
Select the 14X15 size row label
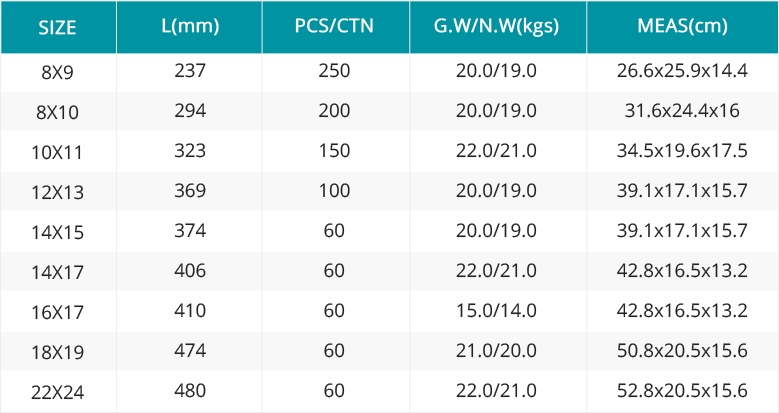58,233
